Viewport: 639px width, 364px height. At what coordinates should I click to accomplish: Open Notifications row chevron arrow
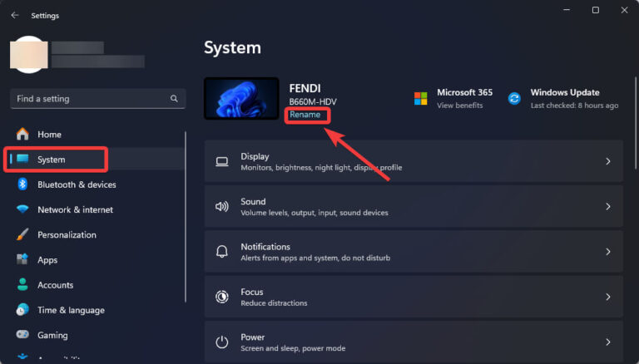pos(608,252)
